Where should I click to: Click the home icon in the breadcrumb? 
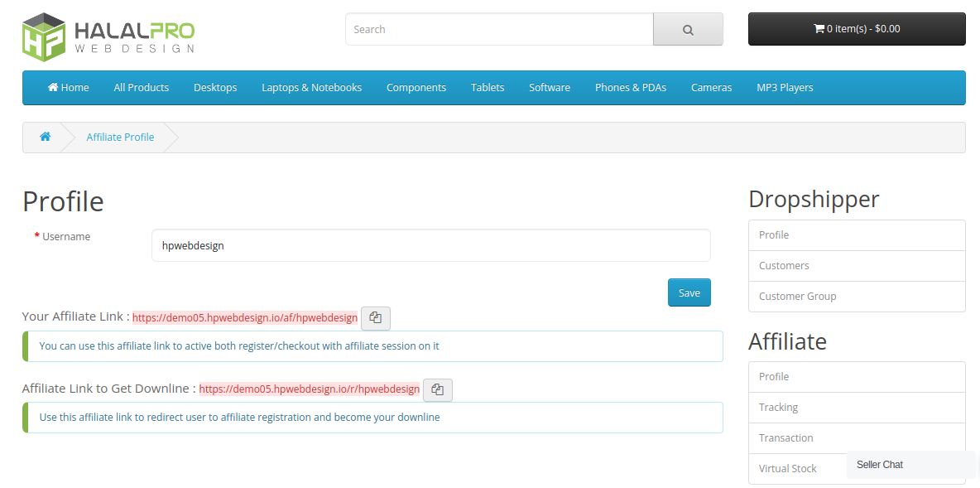(45, 136)
